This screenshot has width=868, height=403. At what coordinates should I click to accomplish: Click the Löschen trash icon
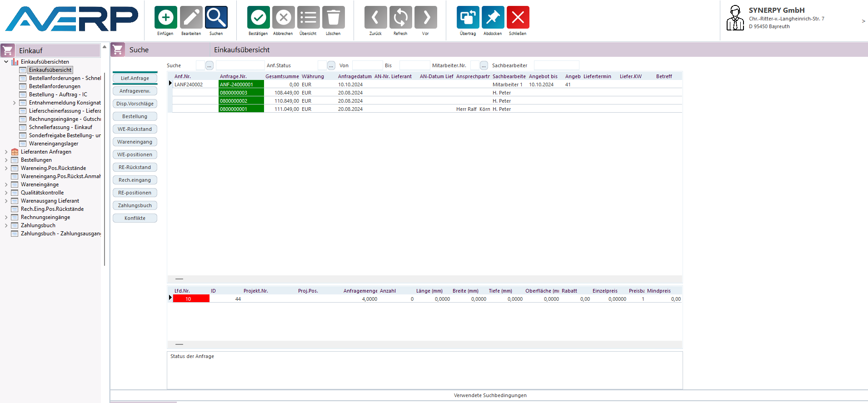333,18
